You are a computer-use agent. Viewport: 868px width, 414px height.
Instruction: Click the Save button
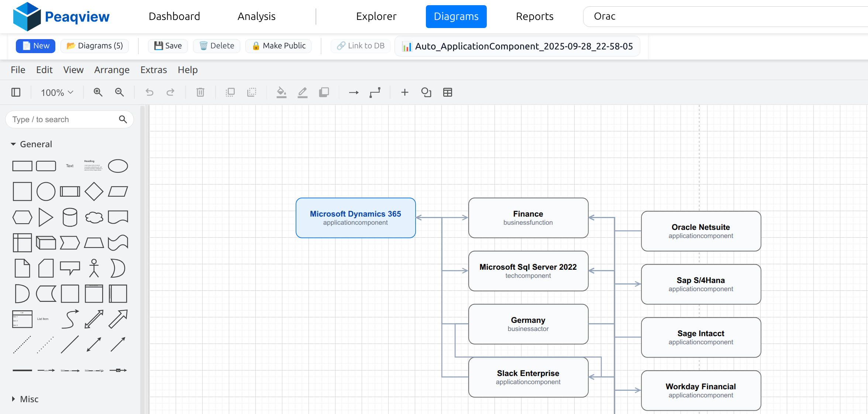[168, 46]
